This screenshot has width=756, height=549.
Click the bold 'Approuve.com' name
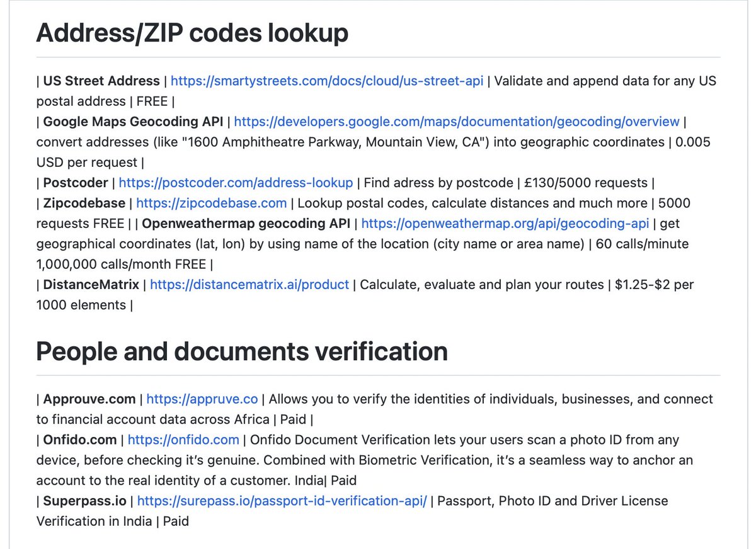(x=89, y=399)
